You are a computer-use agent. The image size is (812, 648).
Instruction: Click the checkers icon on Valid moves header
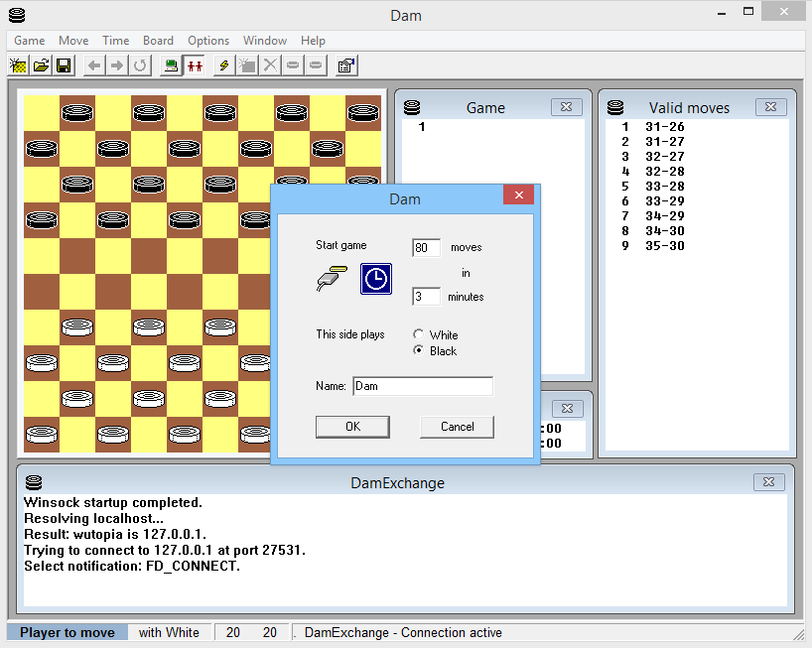pos(615,107)
